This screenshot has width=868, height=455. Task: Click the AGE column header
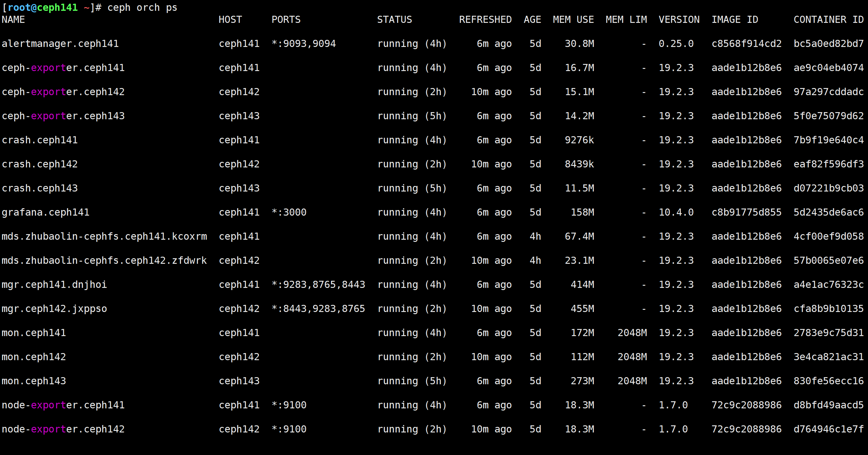[x=532, y=19]
